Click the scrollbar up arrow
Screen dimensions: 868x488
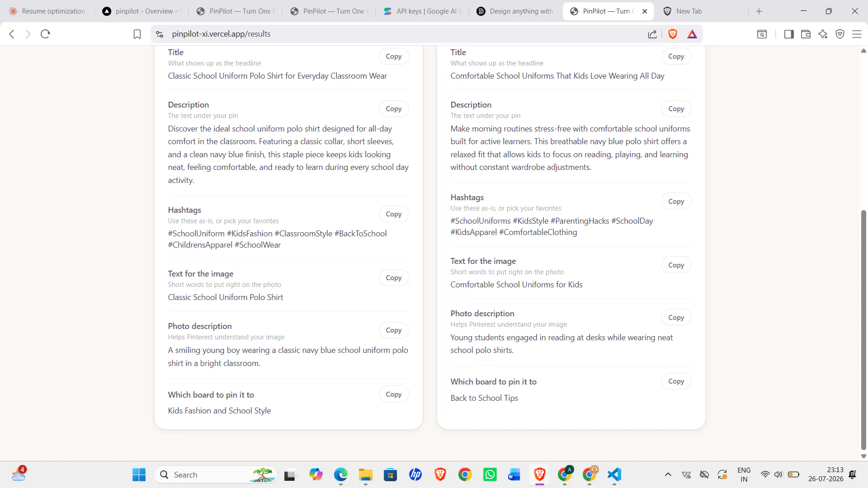point(863,51)
